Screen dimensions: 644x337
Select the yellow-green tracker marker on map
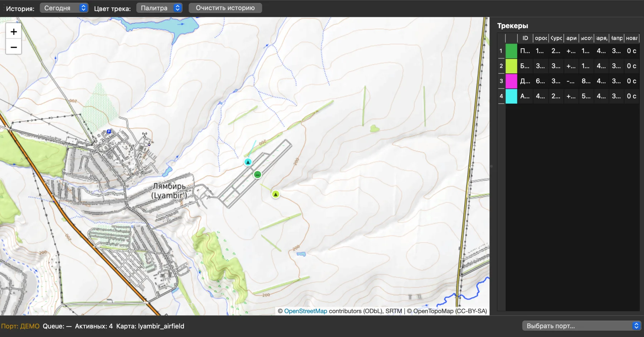[x=275, y=194]
